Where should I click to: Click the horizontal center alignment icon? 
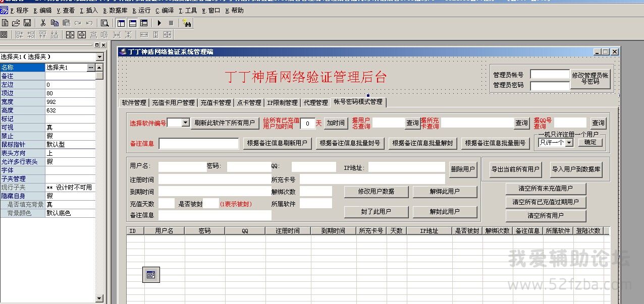coord(70,35)
